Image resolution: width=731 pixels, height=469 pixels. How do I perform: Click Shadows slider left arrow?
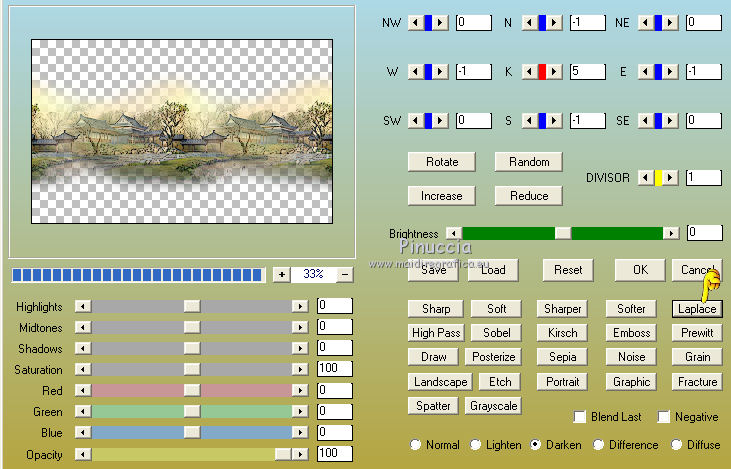click(x=83, y=348)
